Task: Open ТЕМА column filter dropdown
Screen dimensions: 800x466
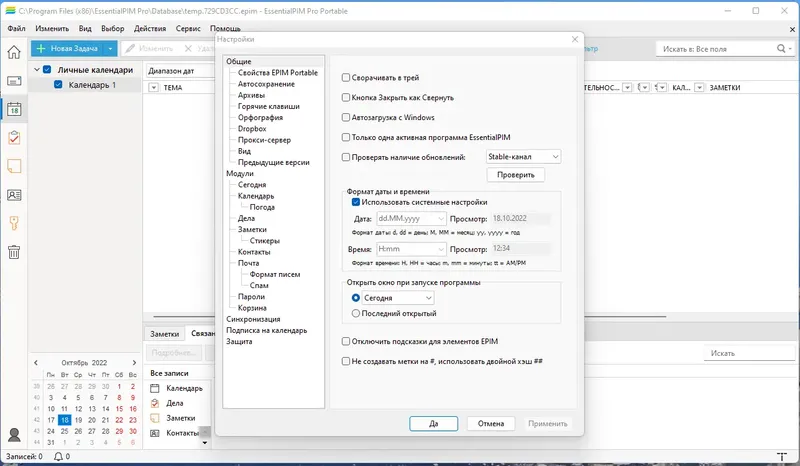Action: click(154, 88)
